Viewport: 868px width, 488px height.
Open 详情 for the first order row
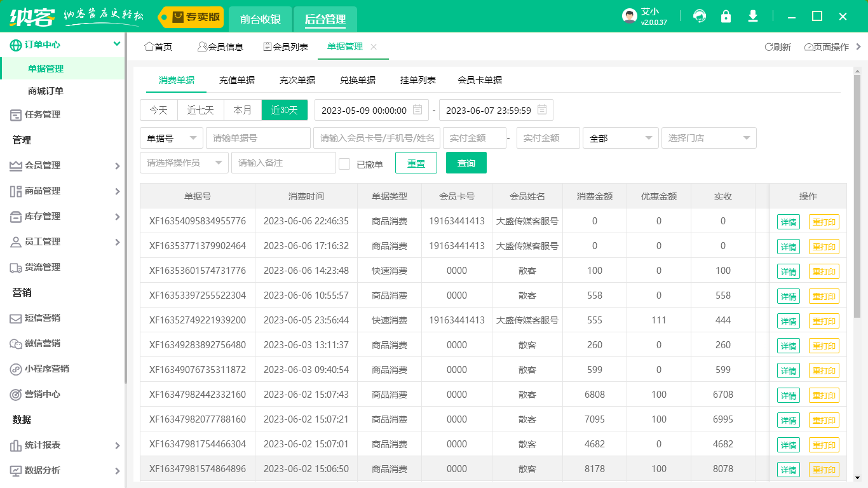[789, 221]
